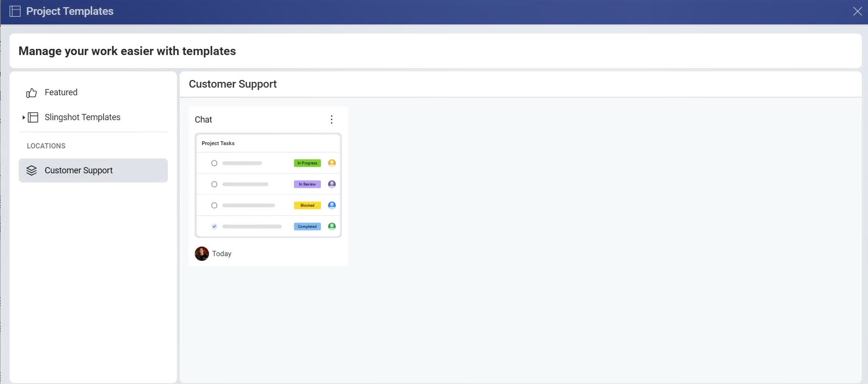Click the Slingshot Templates layout icon
868x384 pixels.
[33, 117]
